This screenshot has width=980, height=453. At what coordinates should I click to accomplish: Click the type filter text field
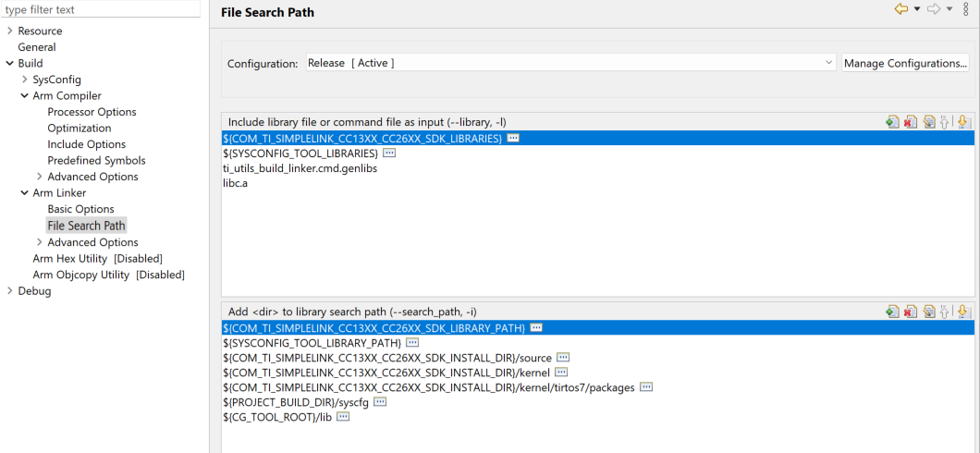tap(101, 9)
